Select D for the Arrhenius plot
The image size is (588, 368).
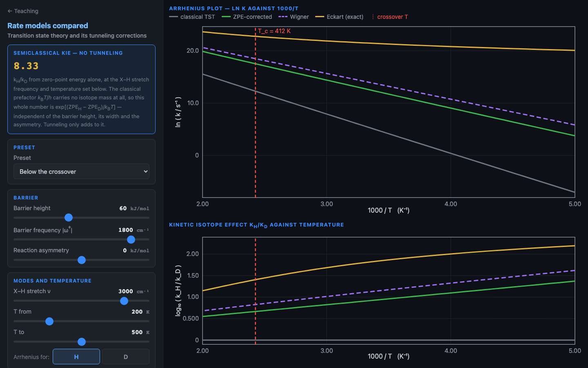126,357
